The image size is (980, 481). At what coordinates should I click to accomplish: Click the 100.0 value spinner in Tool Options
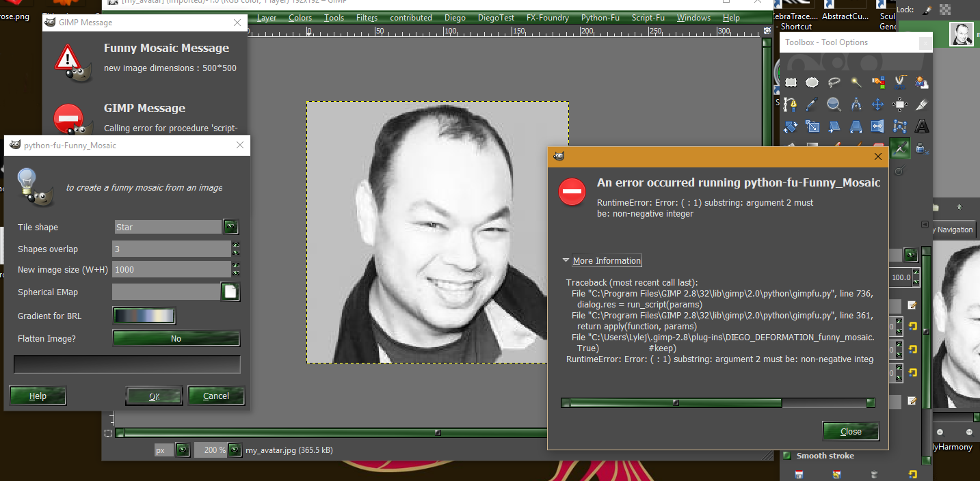(916, 277)
